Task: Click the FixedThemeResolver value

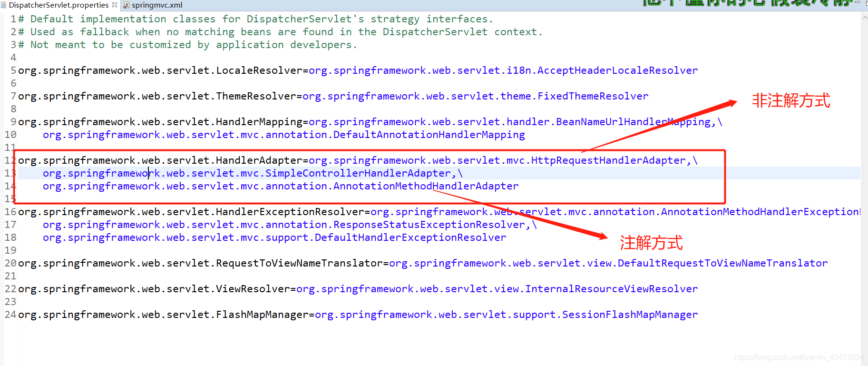Action: 475,96
